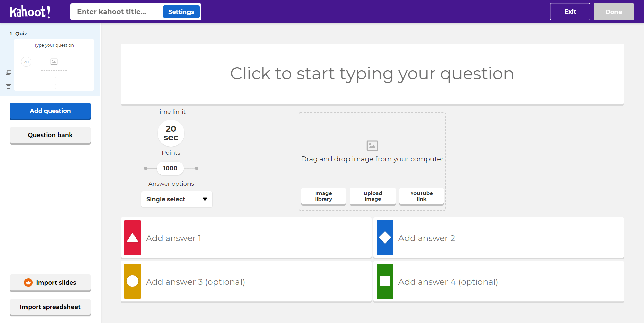The width and height of the screenshot is (644, 323).
Task: Click the Kahoot! logo
Action: click(x=30, y=11)
